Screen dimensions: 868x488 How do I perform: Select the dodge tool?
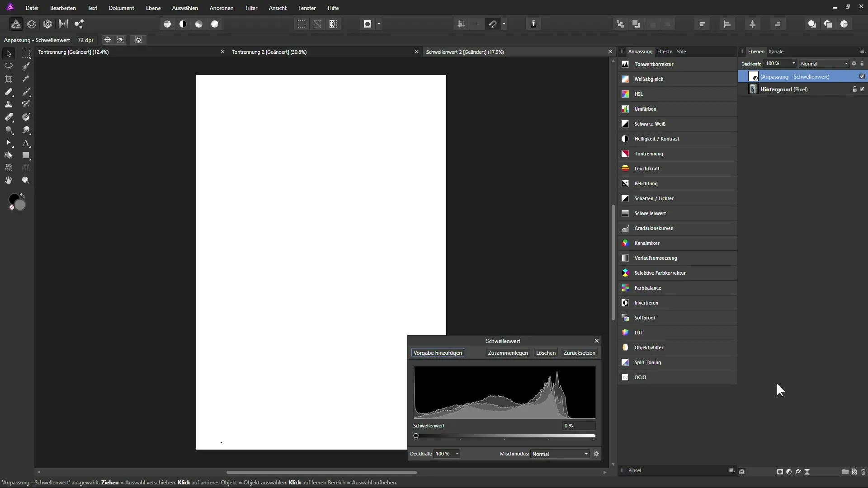9,130
